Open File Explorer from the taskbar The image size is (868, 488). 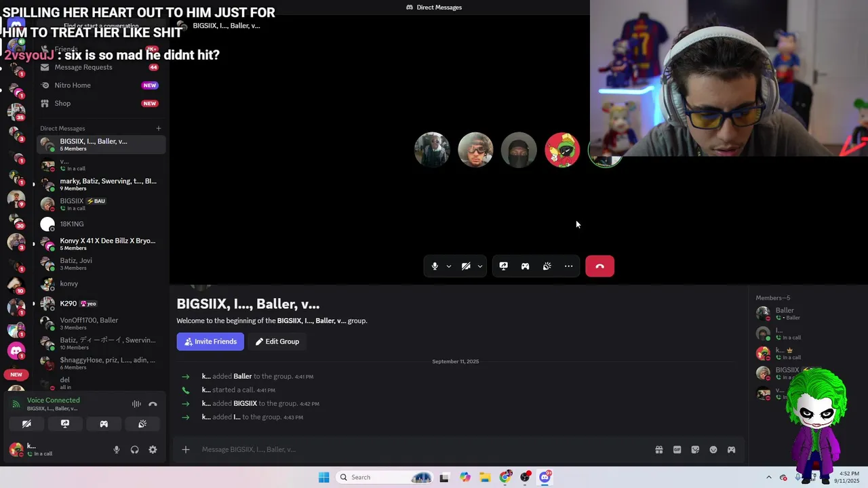pos(485,477)
